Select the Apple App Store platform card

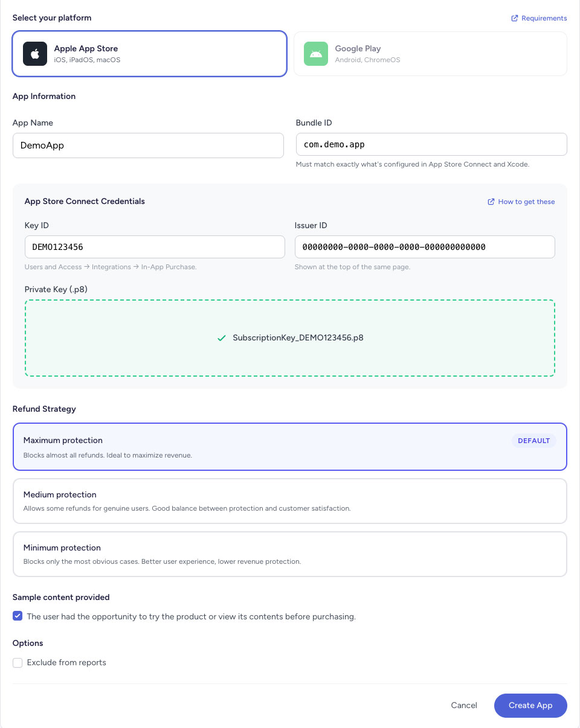149,54
